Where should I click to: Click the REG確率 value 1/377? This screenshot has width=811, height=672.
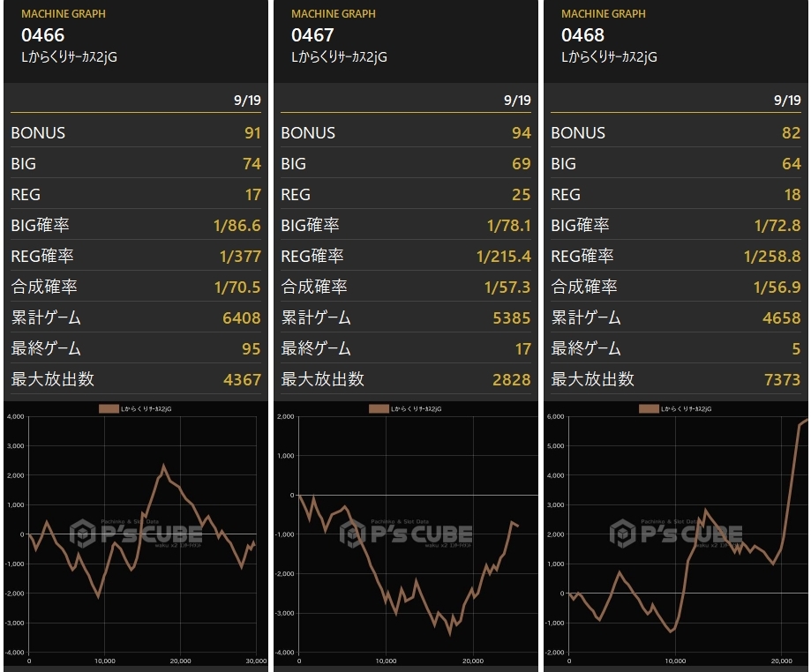(x=241, y=257)
